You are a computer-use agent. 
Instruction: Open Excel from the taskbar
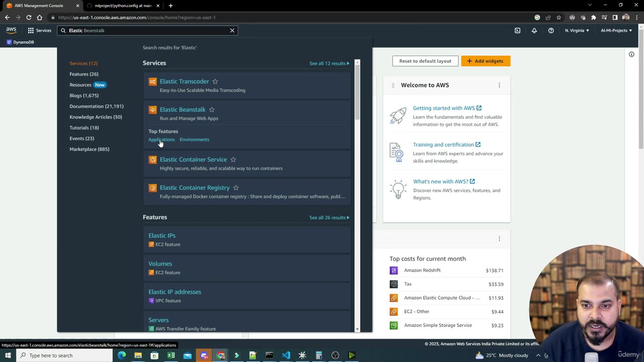171,355
